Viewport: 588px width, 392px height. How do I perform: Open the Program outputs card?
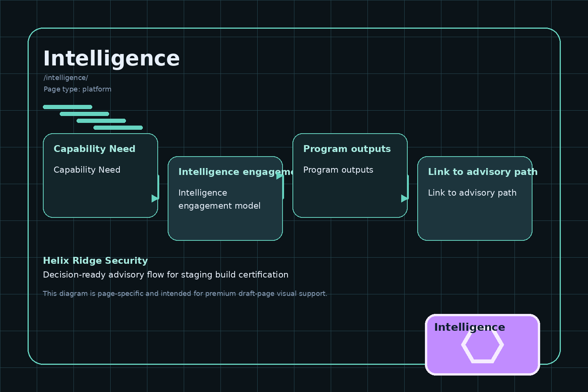tap(350, 175)
